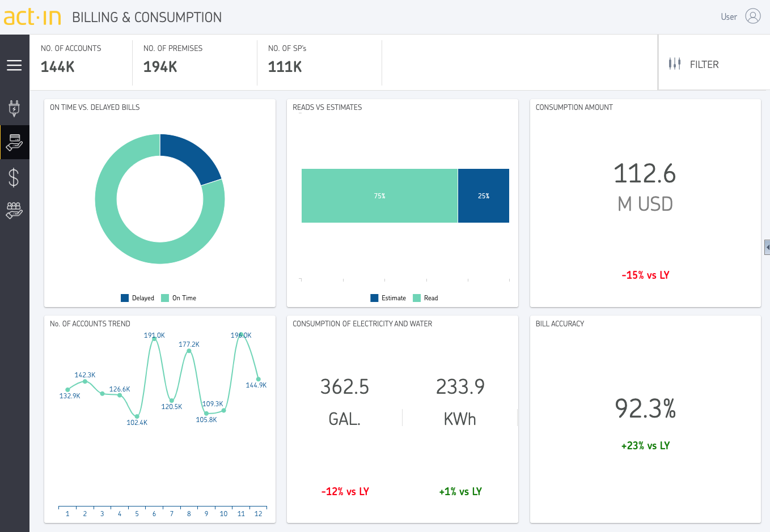Screen dimensions: 770x532
Task: Click the -12% vs LY indicator
Action: 345,492
